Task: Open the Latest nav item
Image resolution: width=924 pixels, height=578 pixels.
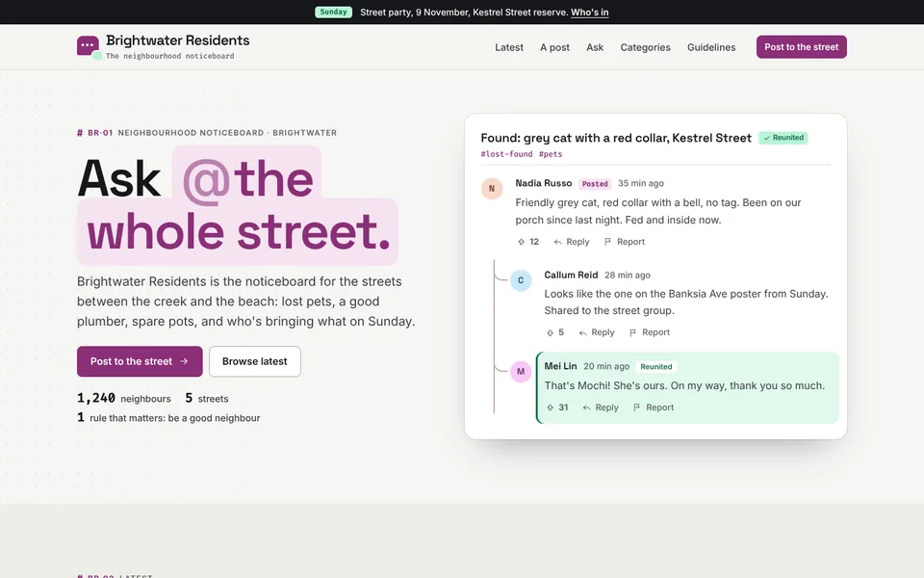Action: 509,47
